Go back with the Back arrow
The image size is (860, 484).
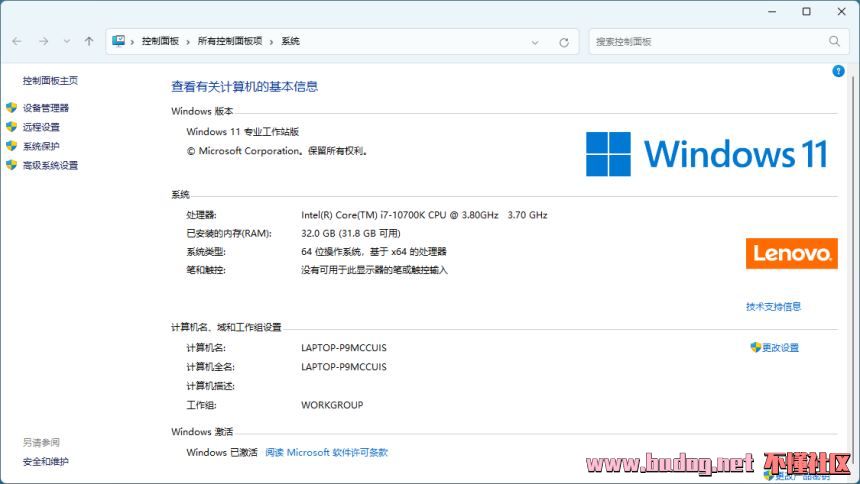(x=17, y=41)
